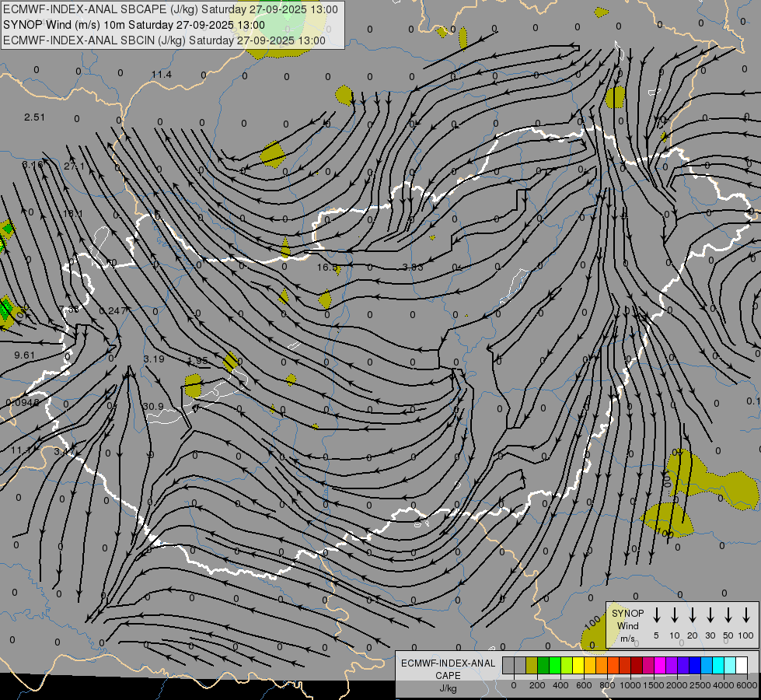Viewport: 761px width, 700px height.
Task: Click the 30.9 CAPE value on map
Action: [153, 406]
